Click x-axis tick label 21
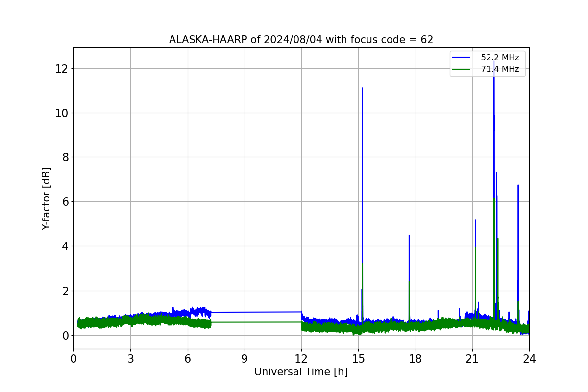588x392 pixels. [472, 359]
